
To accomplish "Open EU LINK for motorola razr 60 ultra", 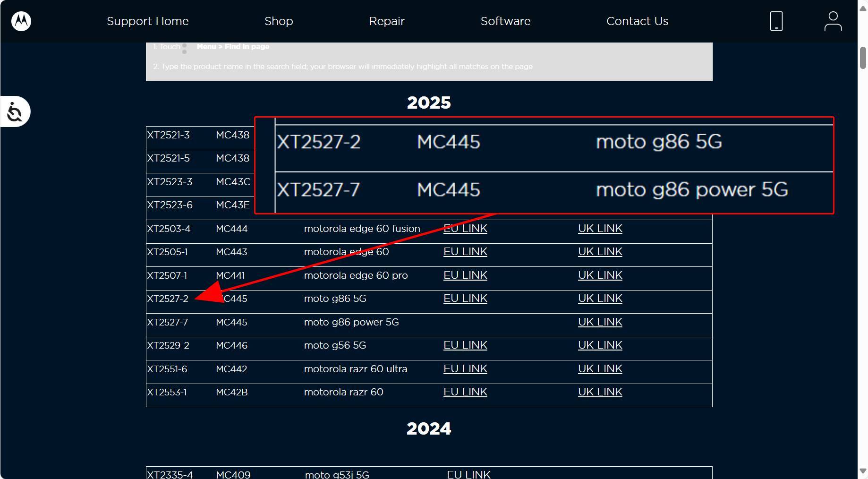I will [x=465, y=369].
